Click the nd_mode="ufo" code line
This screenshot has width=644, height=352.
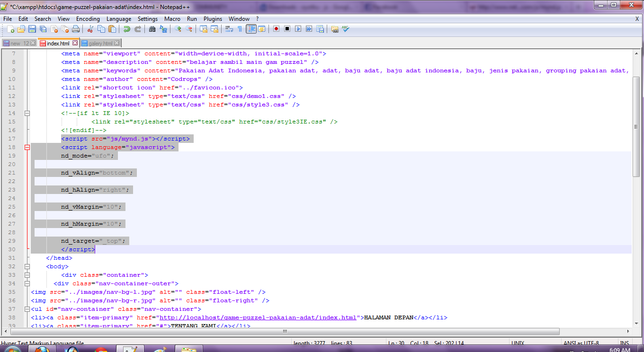(x=88, y=156)
